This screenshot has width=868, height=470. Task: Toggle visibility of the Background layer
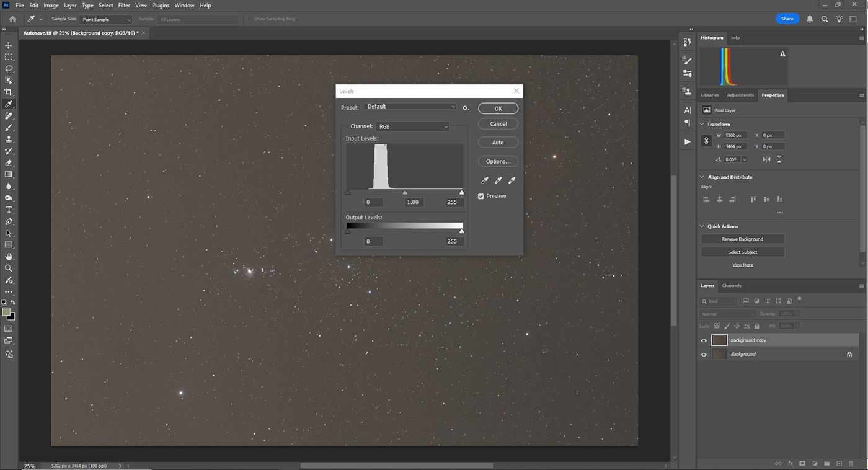tap(704, 355)
